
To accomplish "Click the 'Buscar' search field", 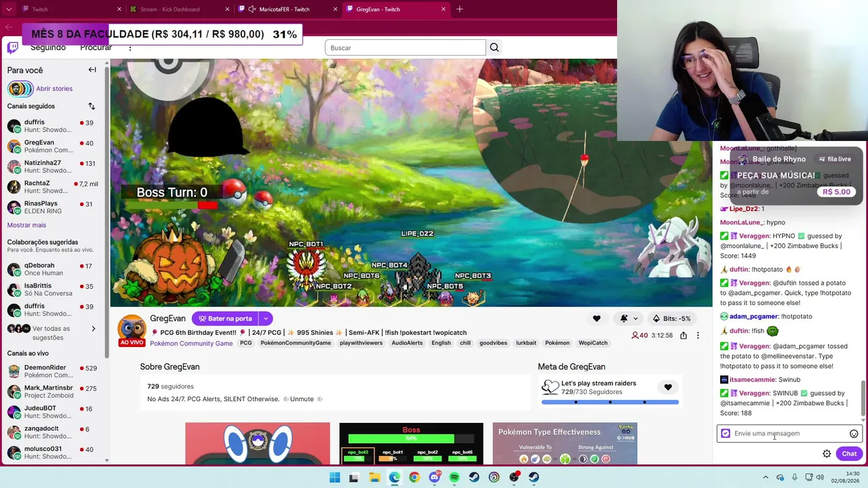I will click(406, 47).
